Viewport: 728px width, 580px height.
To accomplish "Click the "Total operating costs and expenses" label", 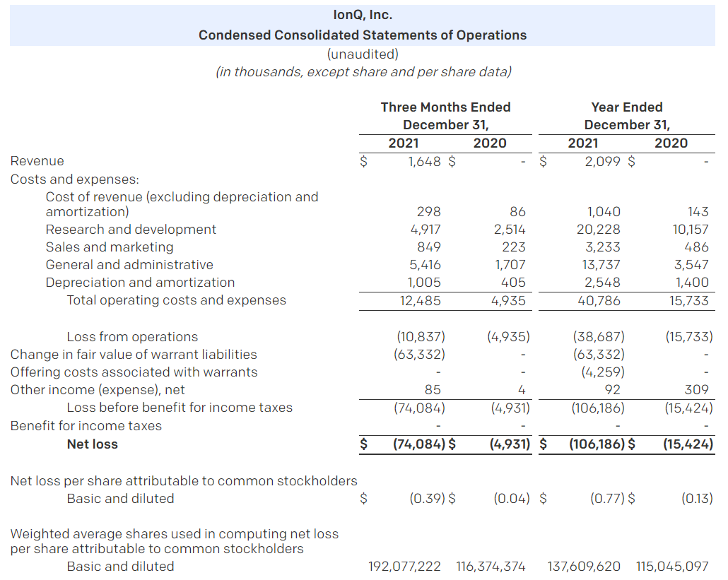I will coord(177,300).
